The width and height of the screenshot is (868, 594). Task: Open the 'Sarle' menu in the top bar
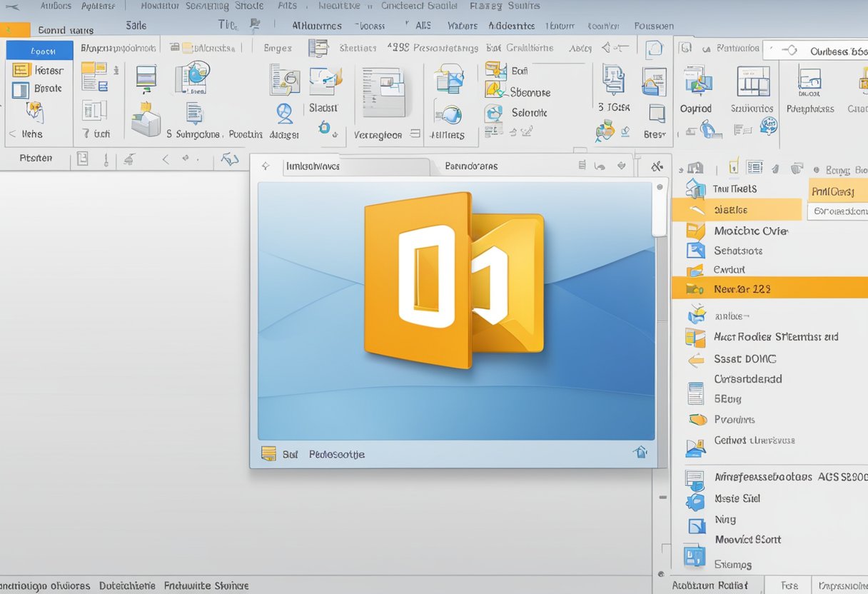point(134,24)
